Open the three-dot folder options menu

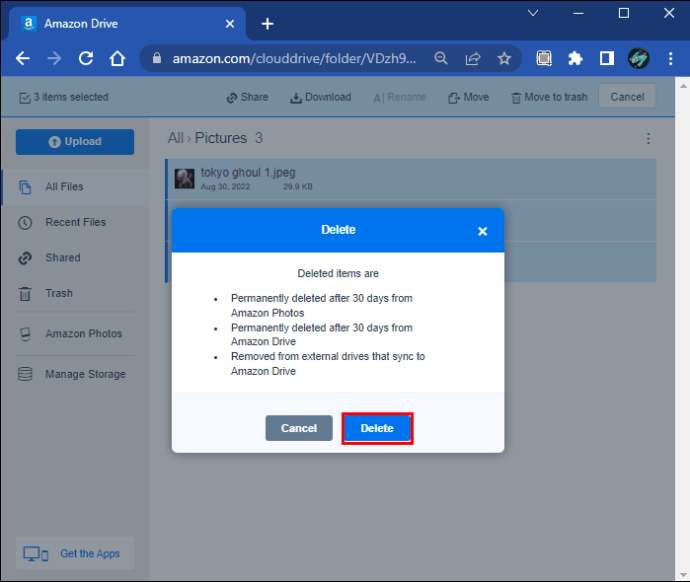point(648,139)
